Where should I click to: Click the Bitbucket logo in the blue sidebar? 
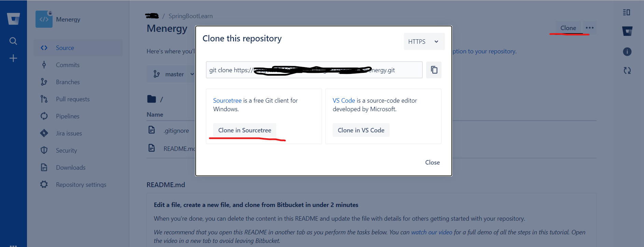(13, 19)
